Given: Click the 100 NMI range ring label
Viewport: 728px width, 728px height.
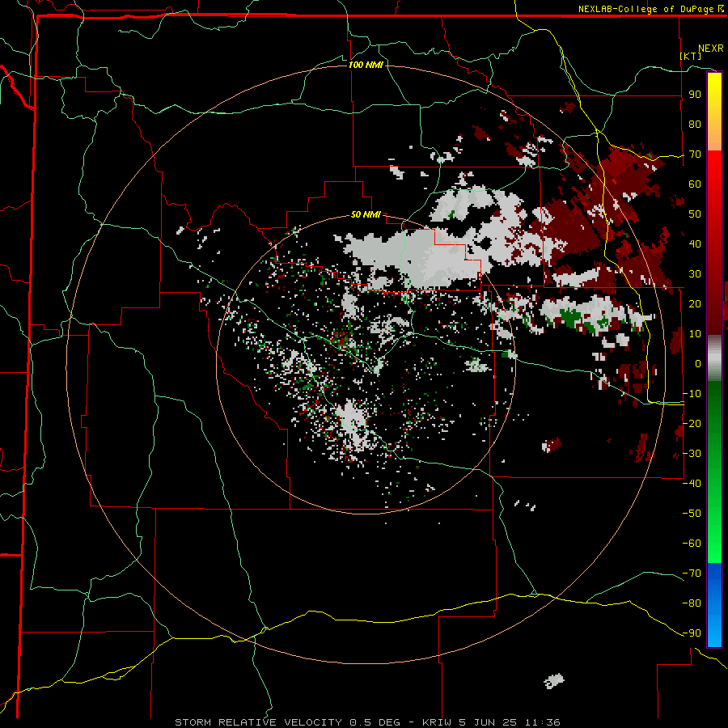Looking at the screenshot, I should click(366, 65).
